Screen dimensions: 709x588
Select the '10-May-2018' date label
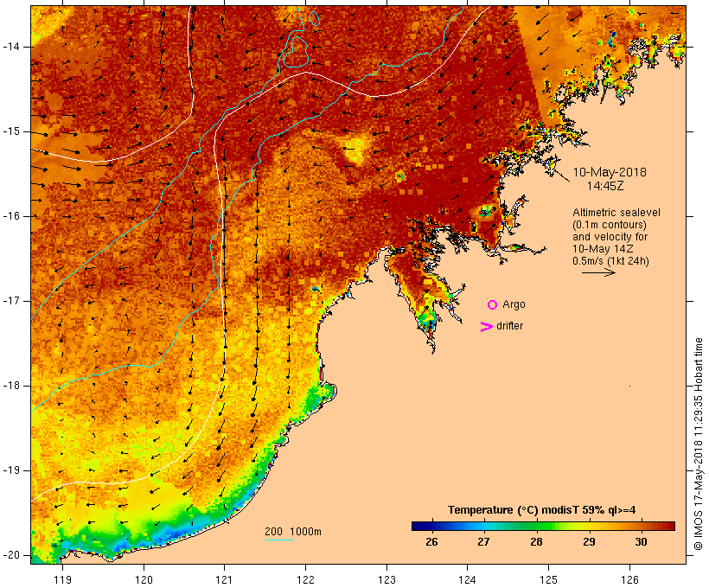(610, 172)
